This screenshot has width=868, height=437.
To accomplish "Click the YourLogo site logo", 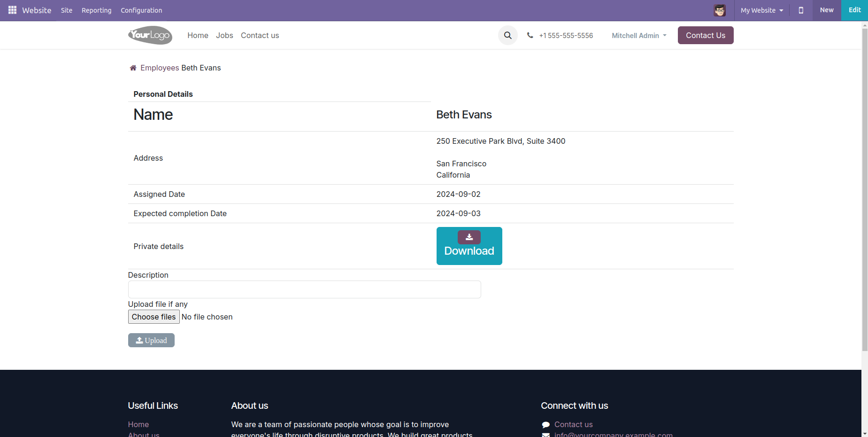I will [150, 35].
